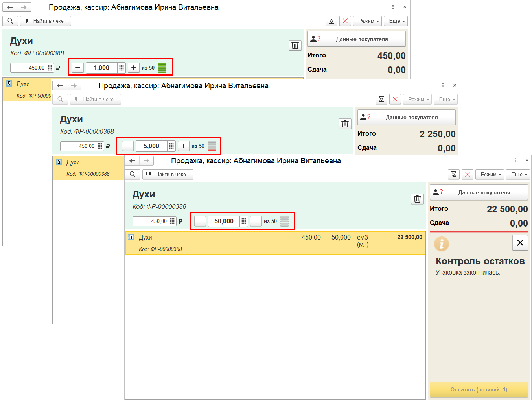Viewport: 532px width, 400px height.
Task: Open the calculator beside quantity 50,000
Action: coord(244,221)
